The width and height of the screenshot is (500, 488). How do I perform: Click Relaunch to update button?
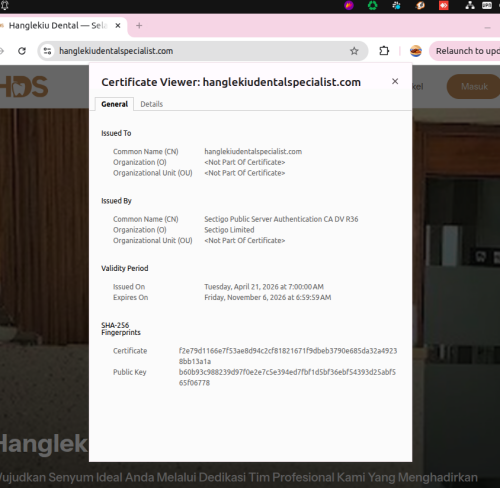point(465,51)
